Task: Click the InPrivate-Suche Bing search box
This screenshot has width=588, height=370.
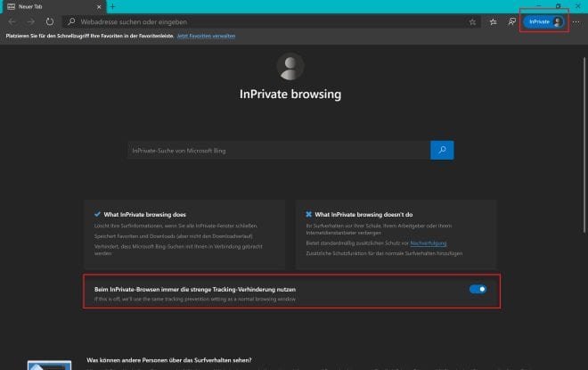Action: tap(278, 151)
